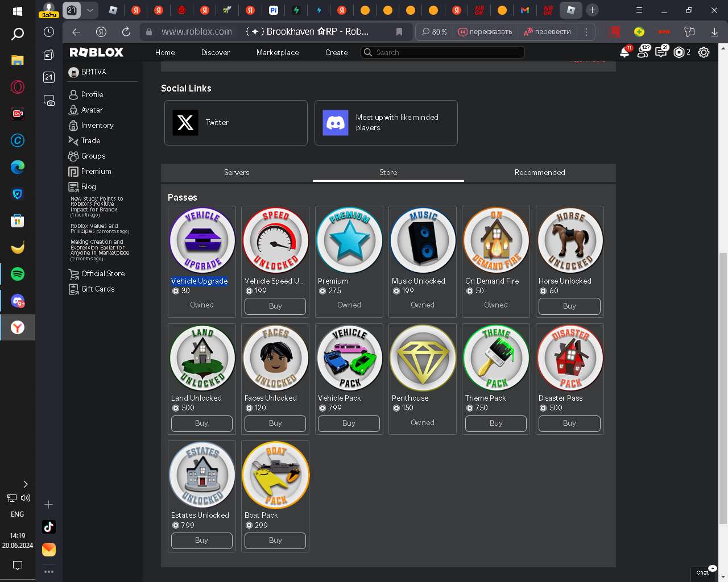The image size is (728, 582).
Task: Open the Land Unlocked pass image
Action: click(x=202, y=358)
